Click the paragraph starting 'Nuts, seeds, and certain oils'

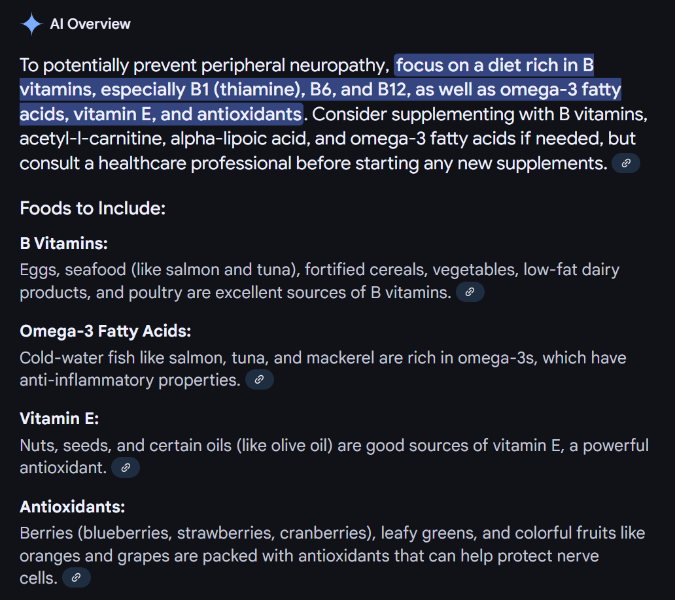pyautogui.click(x=334, y=456)
